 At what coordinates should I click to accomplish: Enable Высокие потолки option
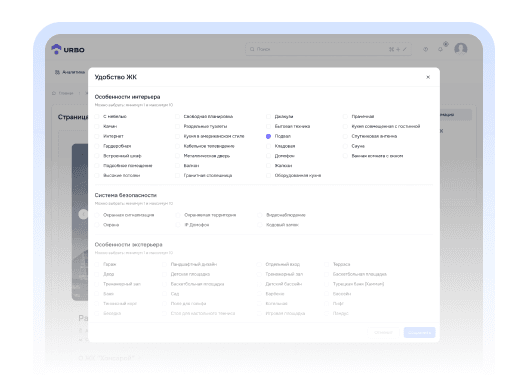[x=97, y=175]
